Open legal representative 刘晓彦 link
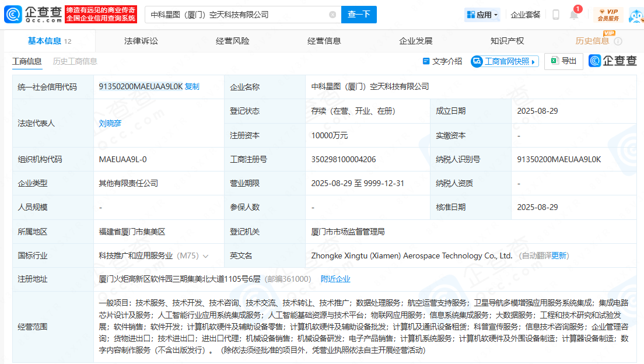This screenshot has width=644, height=364. [110, 123]
